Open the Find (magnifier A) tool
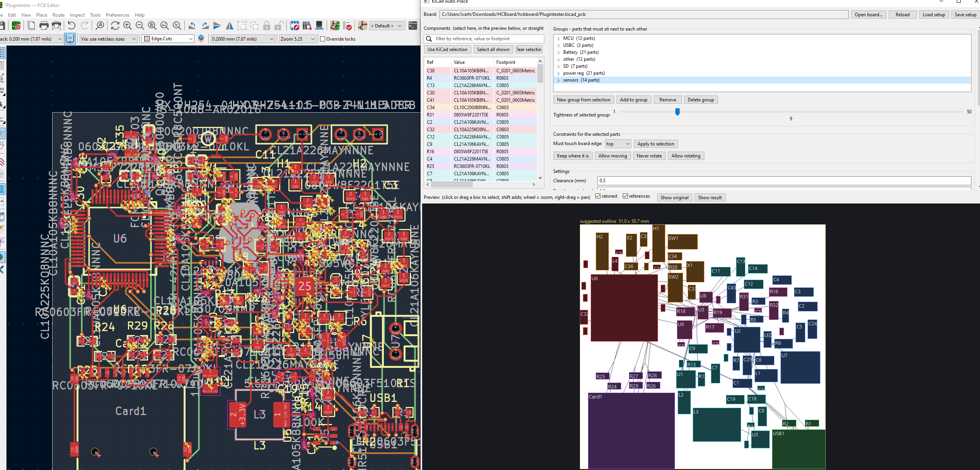The height and width of the screenshot is (470, 980). tap(100, 26)
